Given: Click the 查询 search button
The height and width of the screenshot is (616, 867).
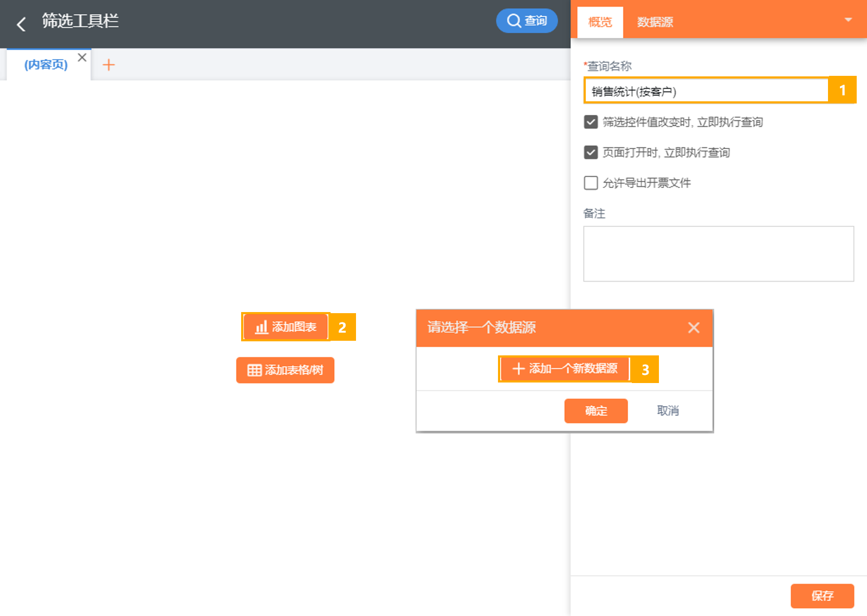Looking at the screenshot, I should pos(527,21).
